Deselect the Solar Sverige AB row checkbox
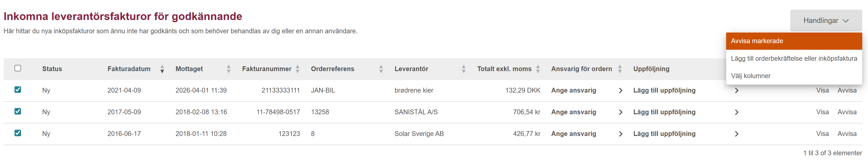Screen dimensions: 868x162 (x=18, y=133)
